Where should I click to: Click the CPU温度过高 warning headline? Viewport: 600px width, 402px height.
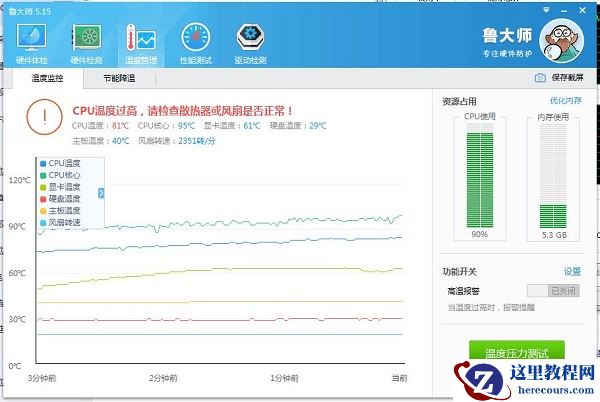click(183, 111)
